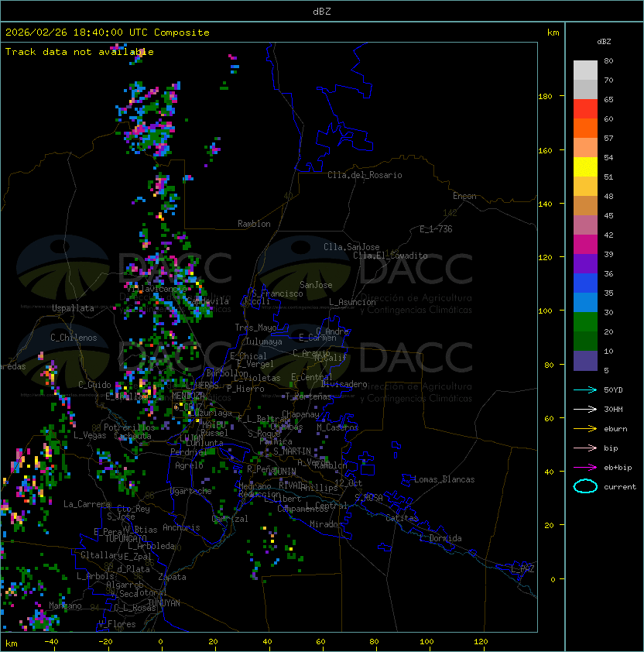The height and width of the screenshot is (652, 644).
Task: Click the Lomas_Blancas location label
Action: tap(444, 479)
